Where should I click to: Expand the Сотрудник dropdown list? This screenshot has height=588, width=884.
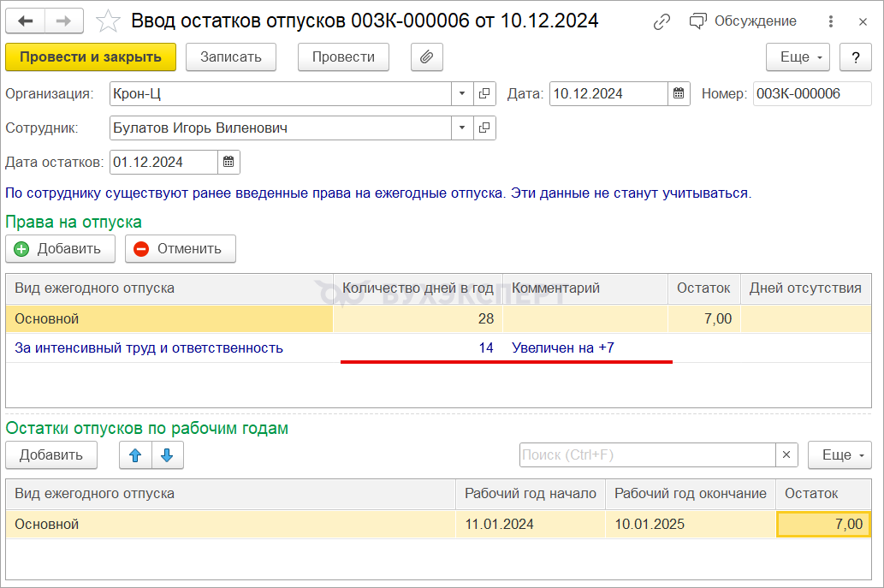click(462, 128)
